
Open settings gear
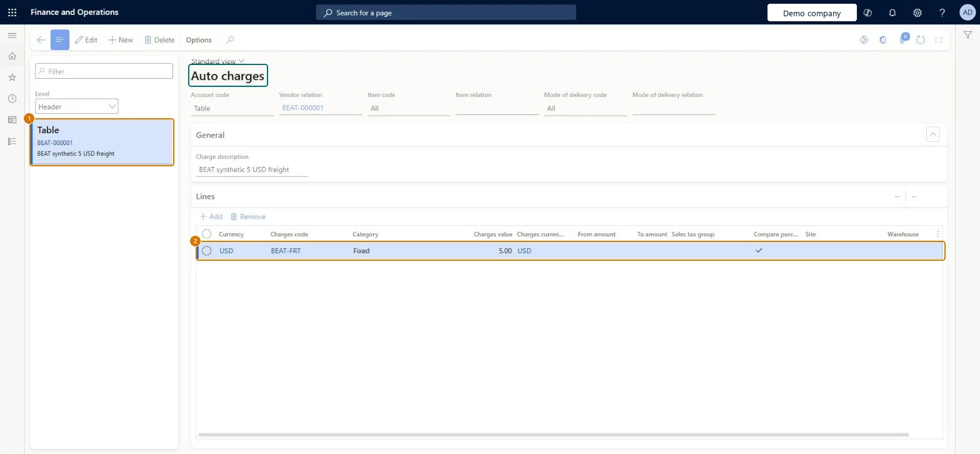tap(917, 13)
